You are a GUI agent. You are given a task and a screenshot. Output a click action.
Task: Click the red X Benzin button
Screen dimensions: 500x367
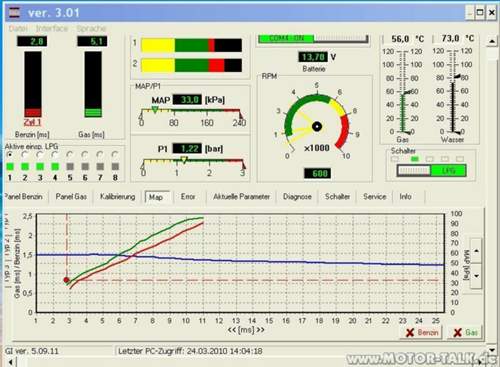tap(422, 332)
